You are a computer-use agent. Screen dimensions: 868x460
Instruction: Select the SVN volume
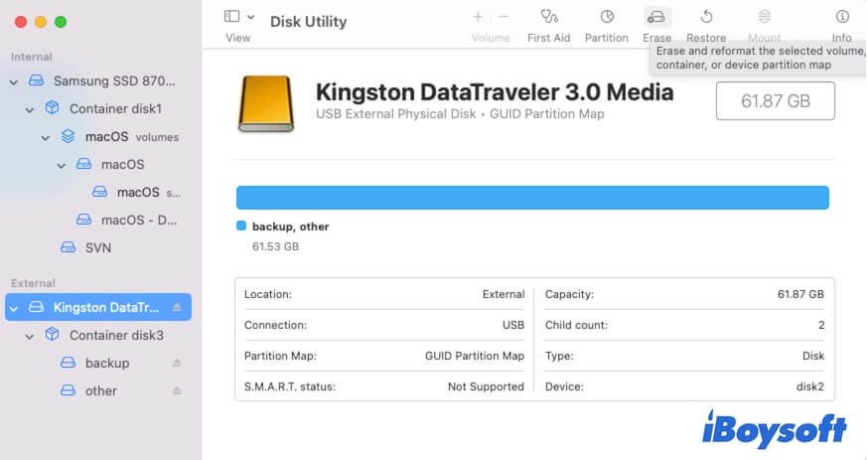(98, 247)
